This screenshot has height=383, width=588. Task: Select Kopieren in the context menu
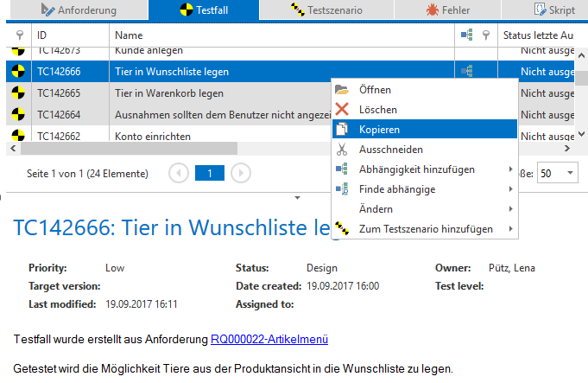(379, 129)
